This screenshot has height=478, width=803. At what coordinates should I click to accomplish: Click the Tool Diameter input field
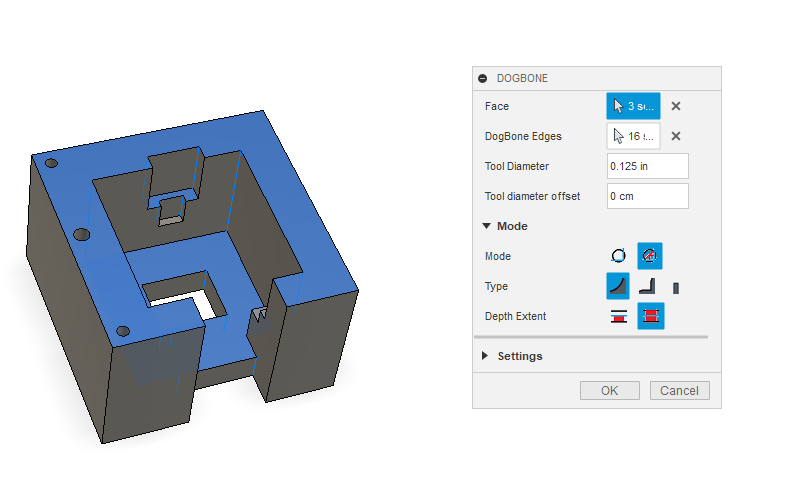(647, 166)
